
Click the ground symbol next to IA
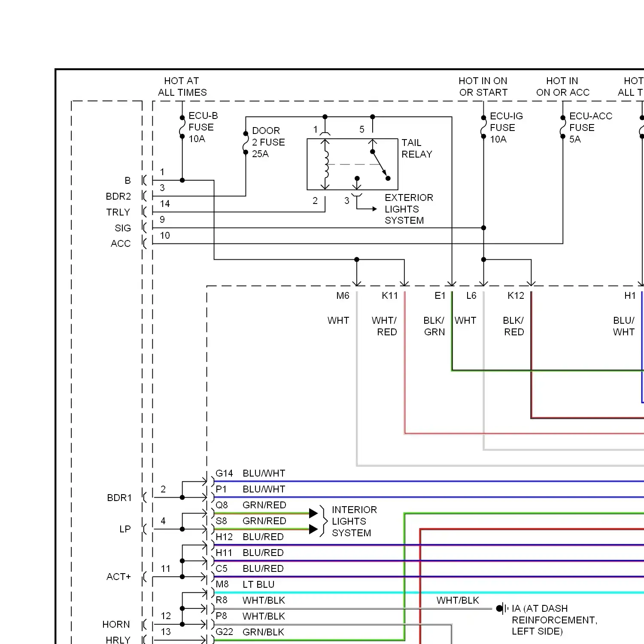click(502, 608)
